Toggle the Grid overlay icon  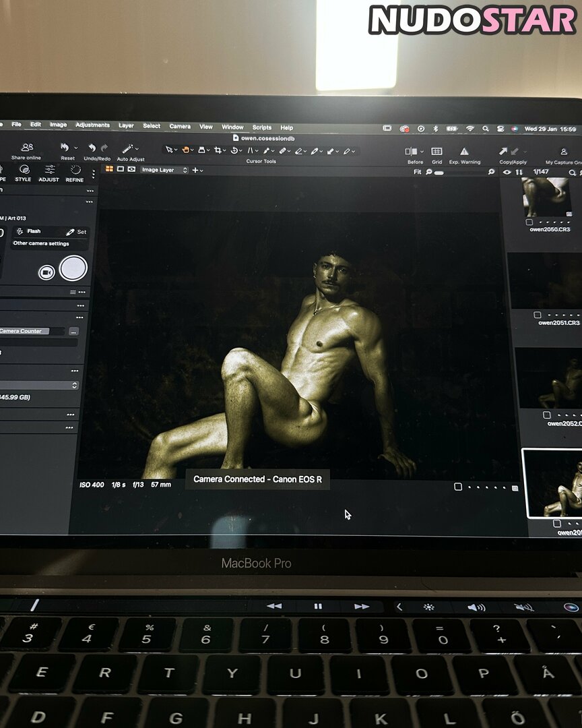437,152
